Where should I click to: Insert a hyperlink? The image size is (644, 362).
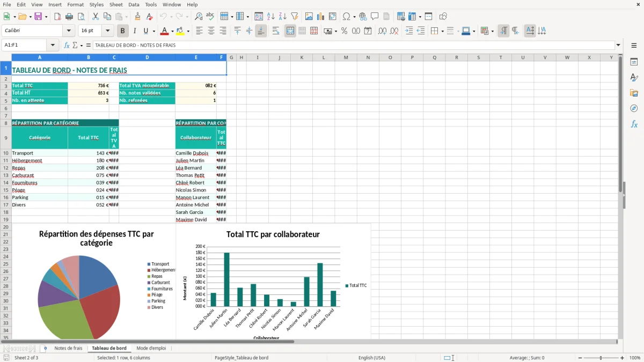(363, 17)
